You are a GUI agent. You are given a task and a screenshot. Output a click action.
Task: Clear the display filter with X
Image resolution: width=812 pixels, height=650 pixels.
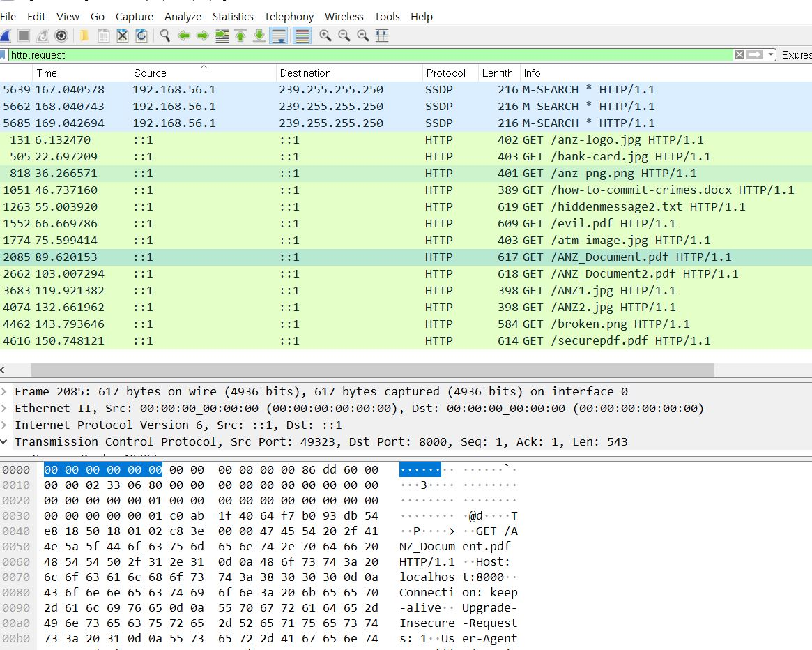click(740, 55)
